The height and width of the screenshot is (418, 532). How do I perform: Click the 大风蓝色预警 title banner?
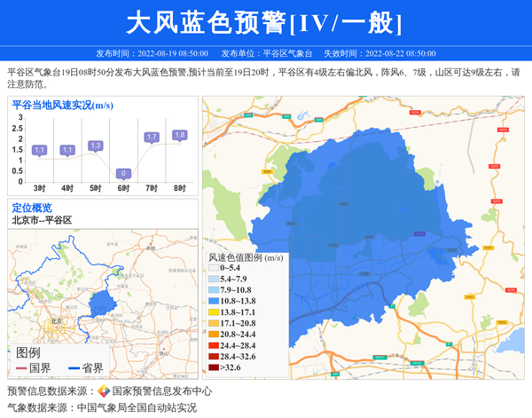(x=265, y=22)
